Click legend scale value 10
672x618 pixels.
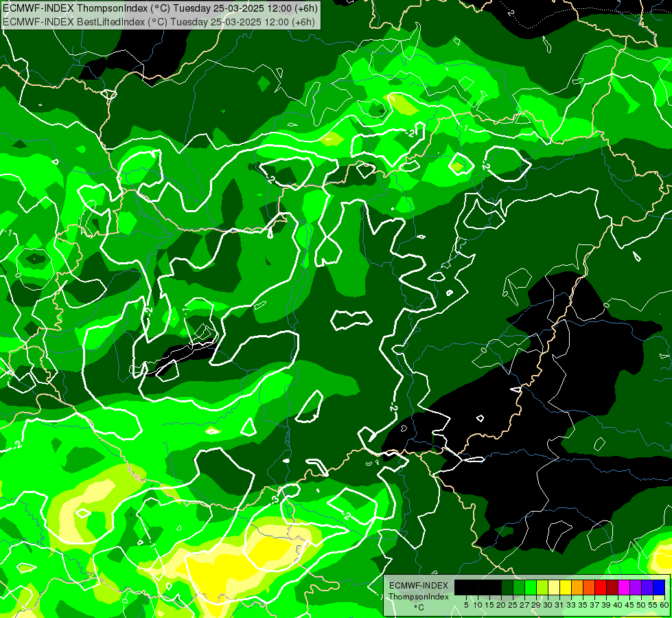click(478, 605)
